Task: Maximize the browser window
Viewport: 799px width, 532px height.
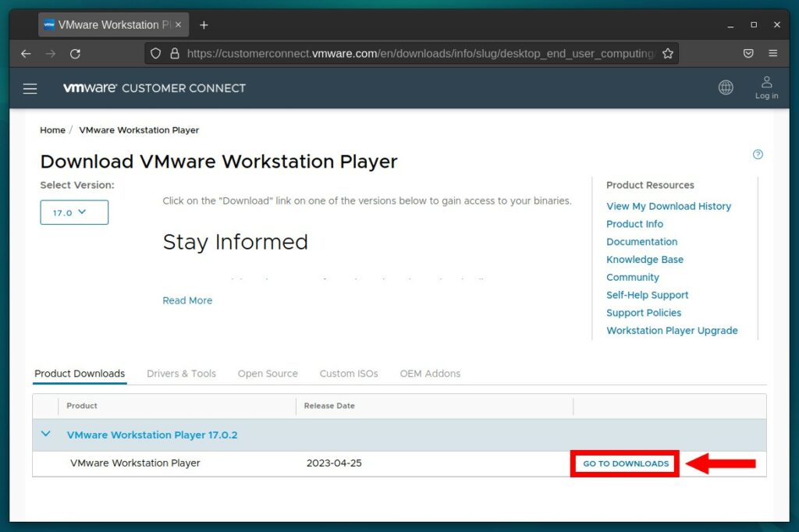Action: (x=754, y=25)
